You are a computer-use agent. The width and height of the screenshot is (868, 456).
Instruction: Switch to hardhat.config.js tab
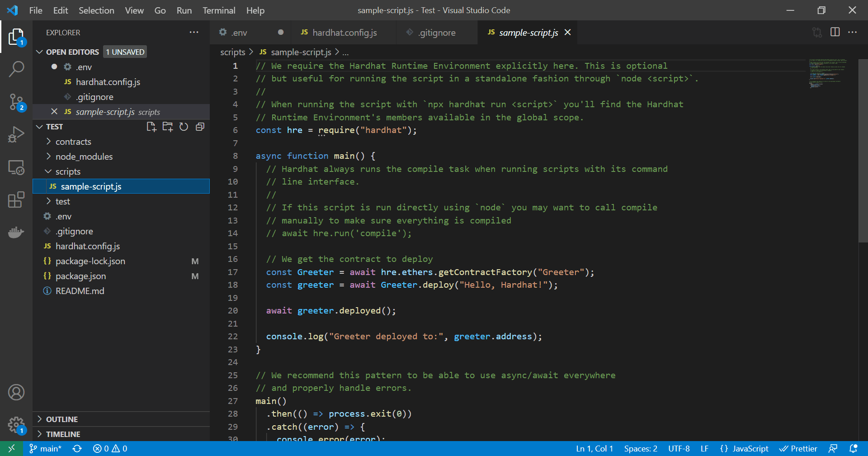[x=344, y=33]
